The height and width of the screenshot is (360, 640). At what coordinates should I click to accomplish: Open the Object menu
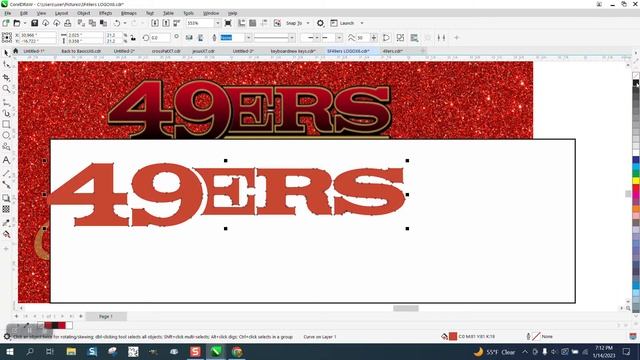coord(84,13)
